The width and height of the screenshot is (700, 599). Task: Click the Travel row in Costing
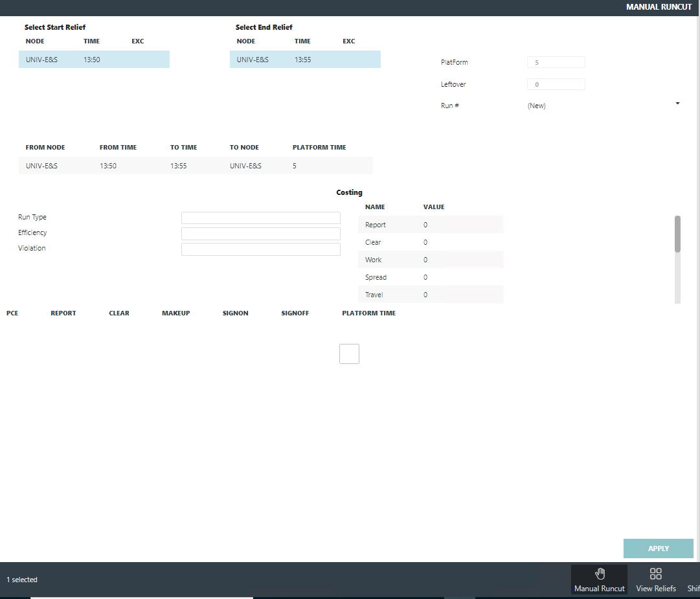[430, 295]
